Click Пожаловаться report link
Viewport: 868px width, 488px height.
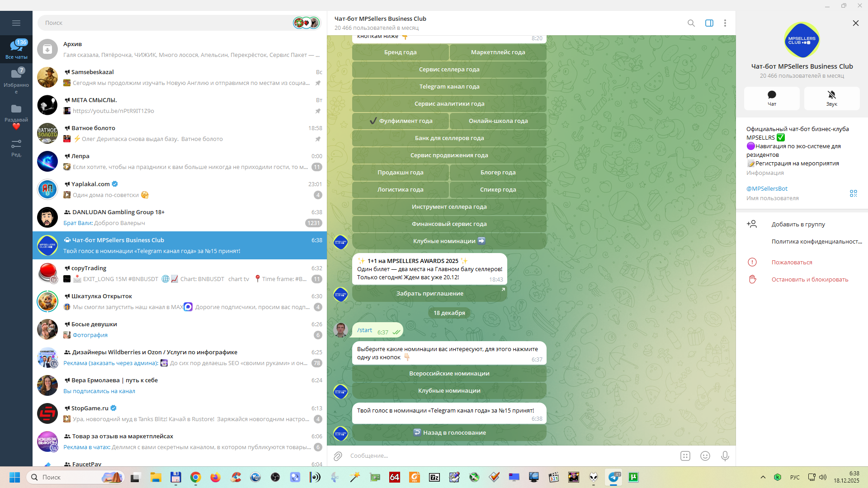[x=792, y=263]
